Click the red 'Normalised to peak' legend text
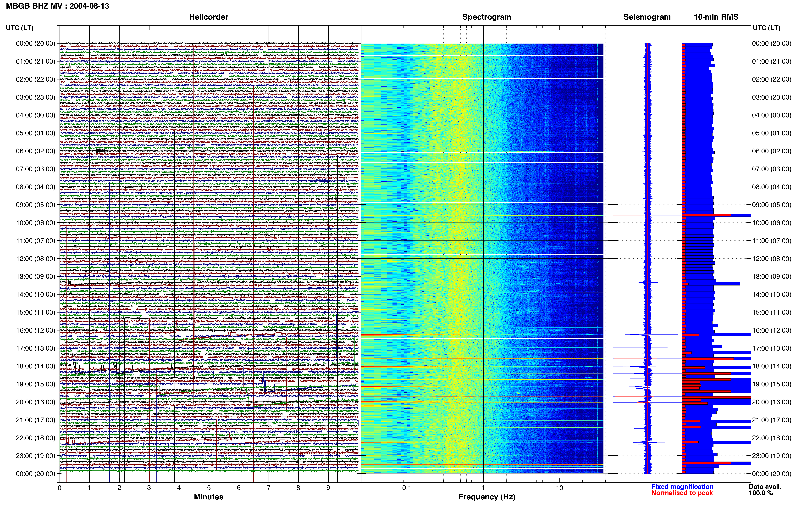 tap(682, 493)
